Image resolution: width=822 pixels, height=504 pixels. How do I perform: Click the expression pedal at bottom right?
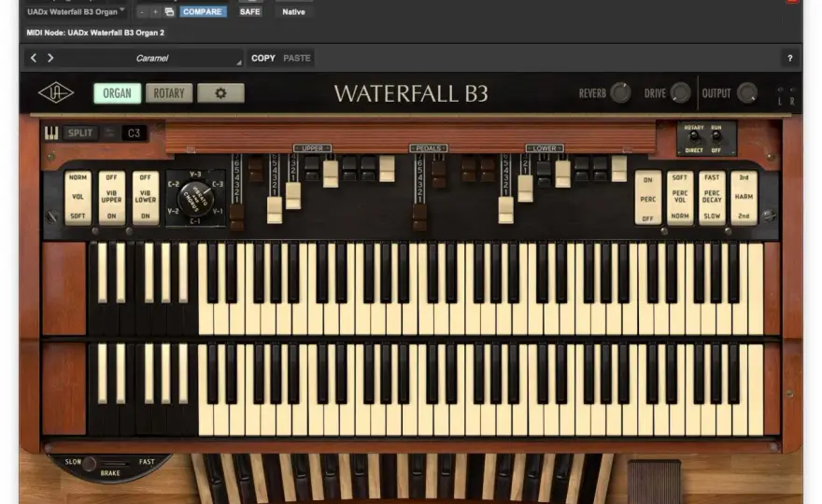[654, 481]
